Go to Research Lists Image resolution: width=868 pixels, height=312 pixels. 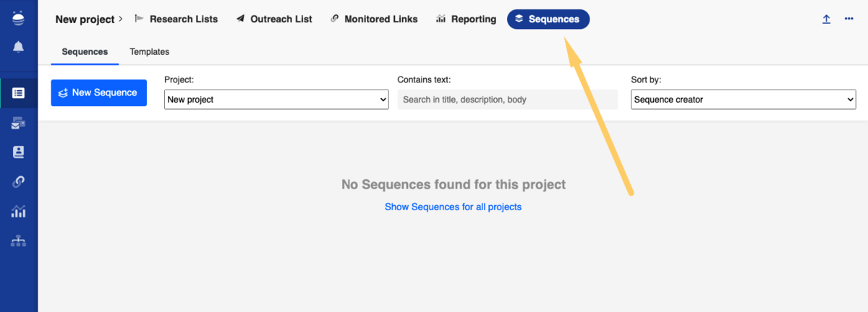[176, 19]
